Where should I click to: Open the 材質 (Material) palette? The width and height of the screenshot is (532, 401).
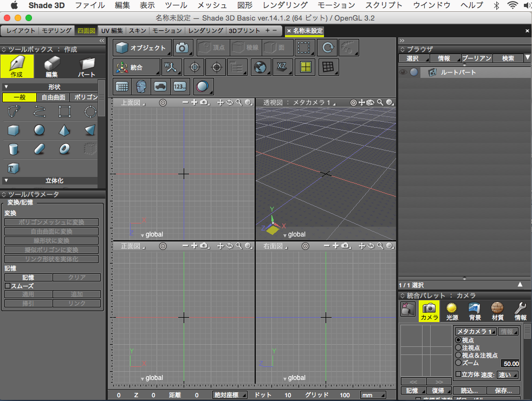497,311
